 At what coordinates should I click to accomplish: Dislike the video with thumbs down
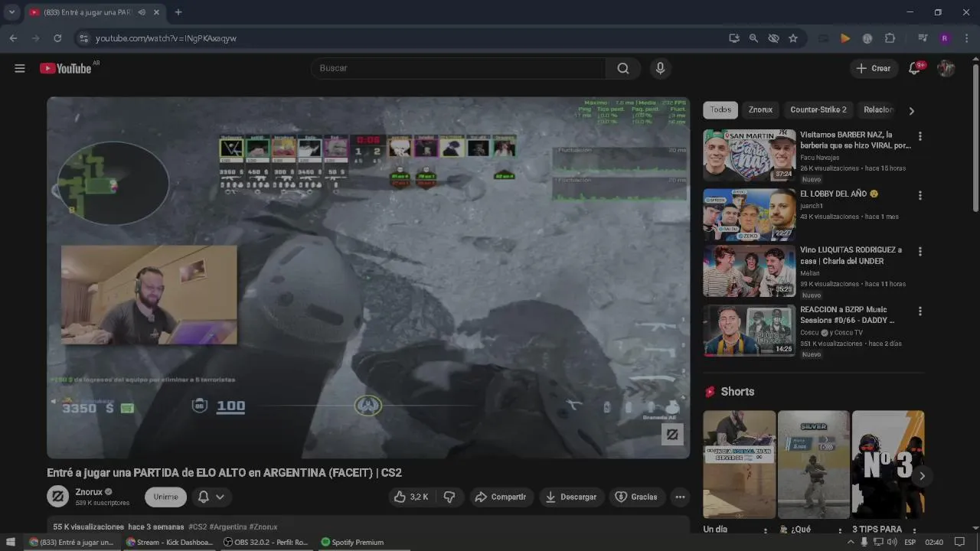tap(449, 497)
